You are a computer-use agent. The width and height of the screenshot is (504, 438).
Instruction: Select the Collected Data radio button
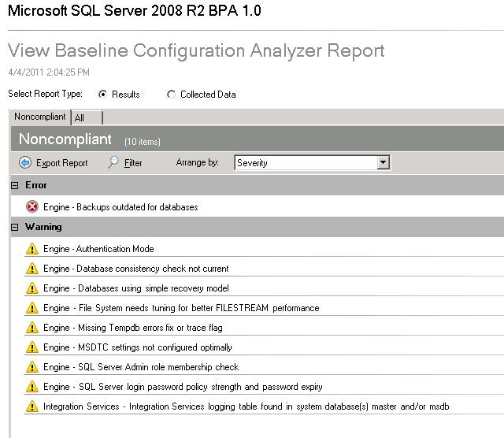(x=172, y=95)
